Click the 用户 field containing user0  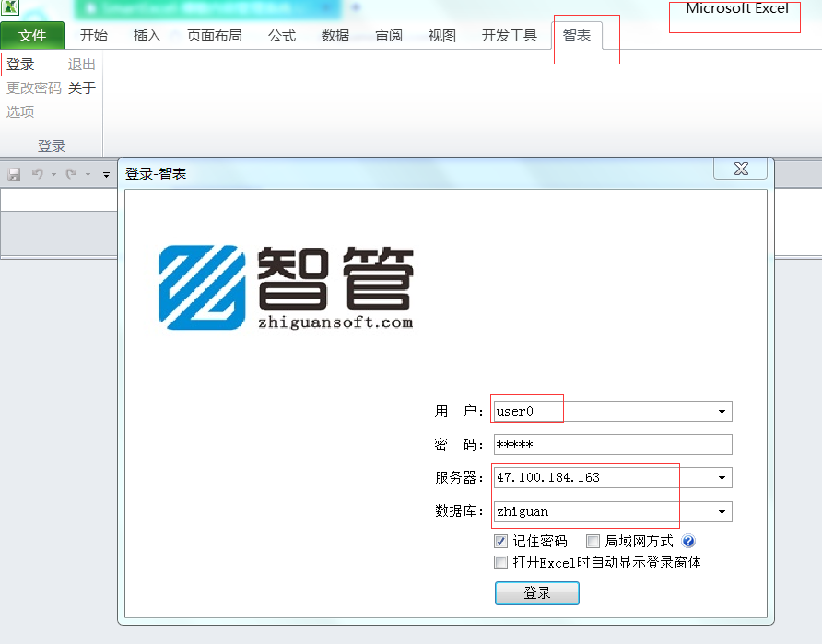click(613, 412)
